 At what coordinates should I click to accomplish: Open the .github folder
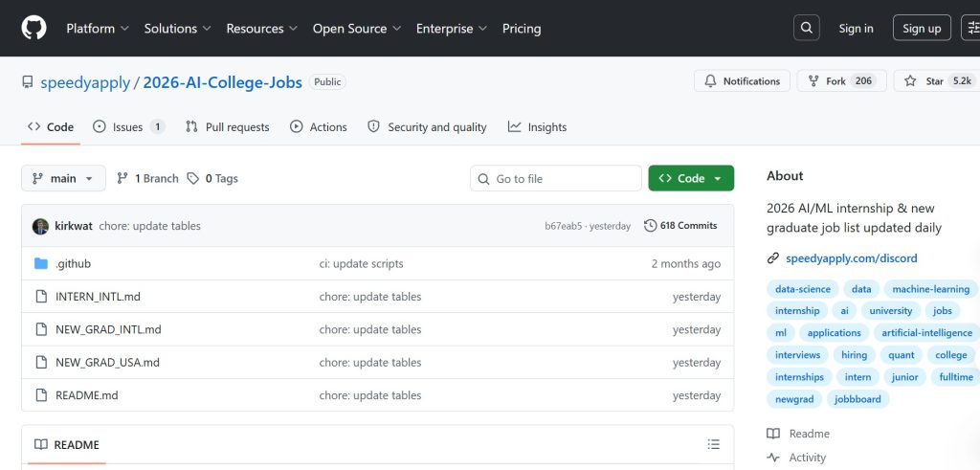pos(73,264)
